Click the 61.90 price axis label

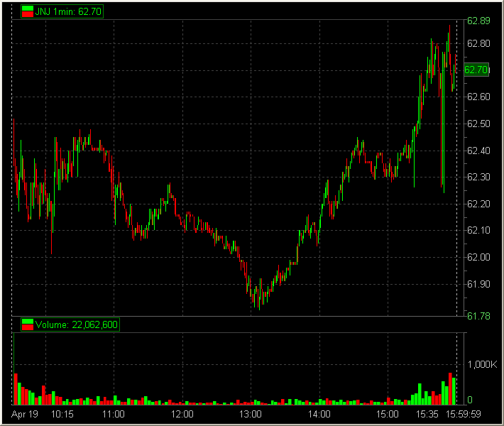(478, 284)
